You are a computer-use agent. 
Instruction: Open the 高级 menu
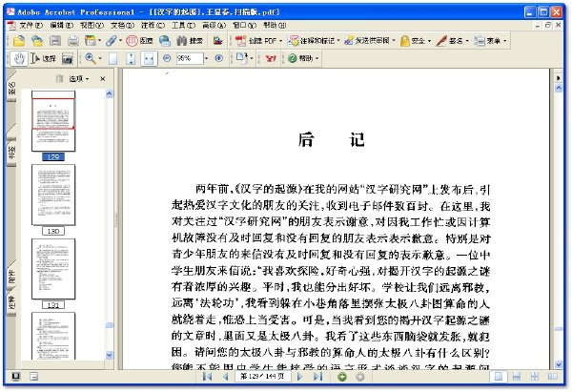tap(214, 25)
